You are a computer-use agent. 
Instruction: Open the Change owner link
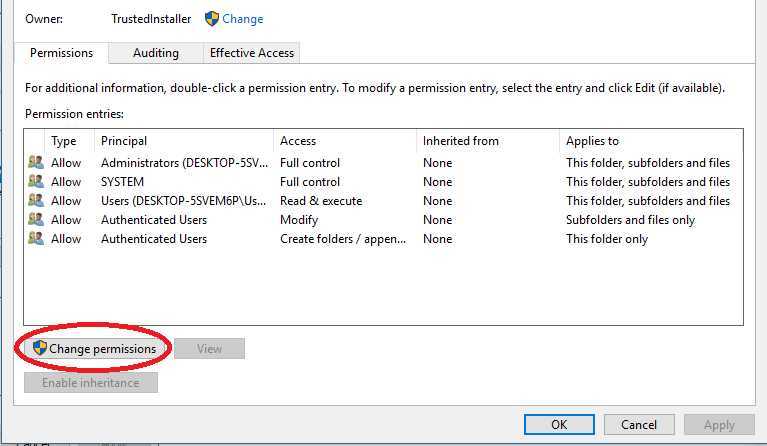[x=243, y=19]
